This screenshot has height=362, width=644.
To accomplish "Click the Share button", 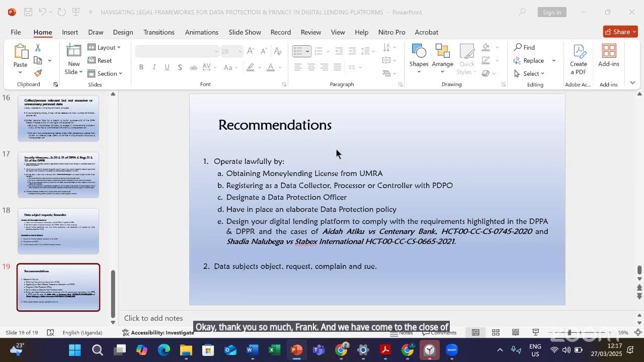I will 620,32.
